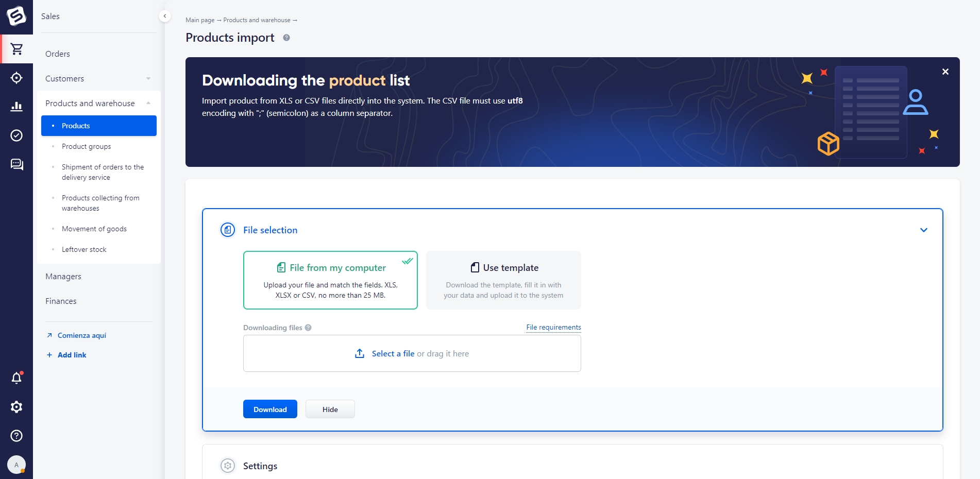Image resolution: width=980 pixels, height=479 pixels.
Task: Open Shipment of orders to delivery service
Action: 103,172
